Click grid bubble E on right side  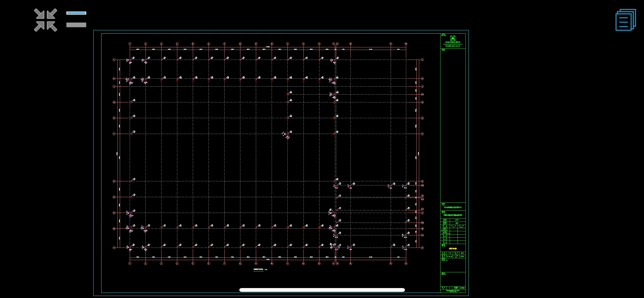pyautogui.click(x=422, y=181)
